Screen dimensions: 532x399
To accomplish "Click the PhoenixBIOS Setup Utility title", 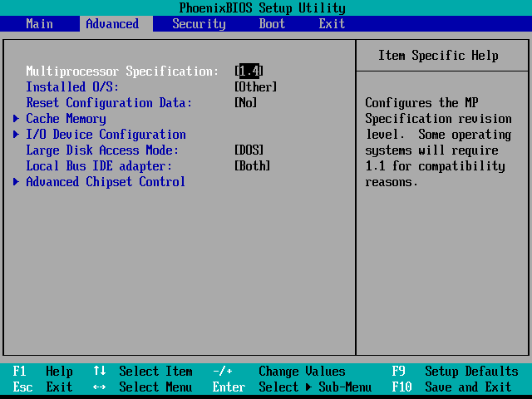I will point(263,7).
